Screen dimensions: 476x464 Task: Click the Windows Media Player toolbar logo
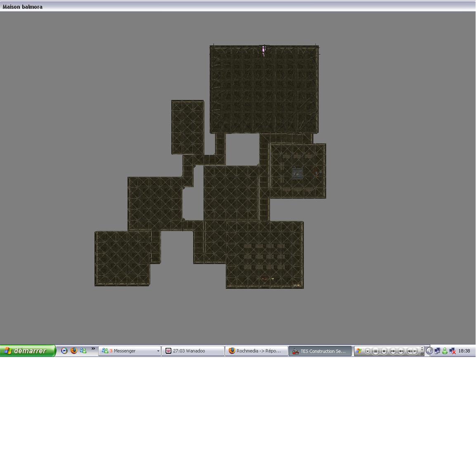point(358,351)
